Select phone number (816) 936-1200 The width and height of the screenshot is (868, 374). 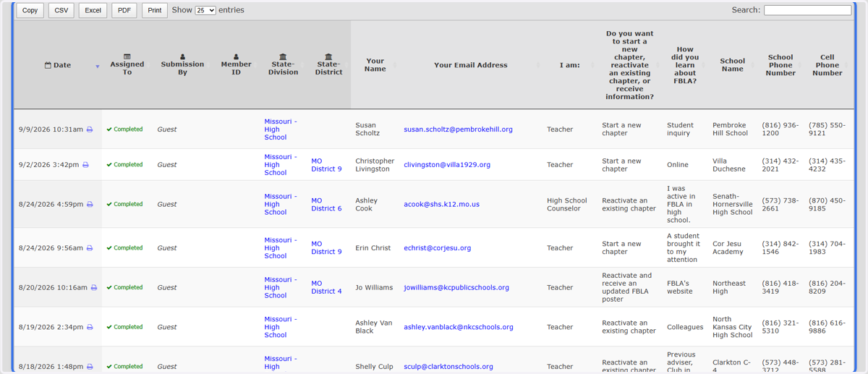pyautogui.click(x=780, y=129)
